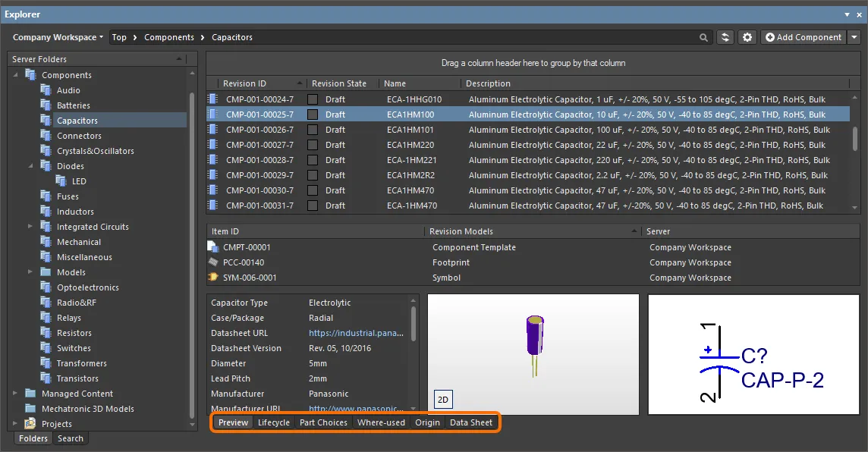Click the Capacitors folder icon

tap(46, 121)
